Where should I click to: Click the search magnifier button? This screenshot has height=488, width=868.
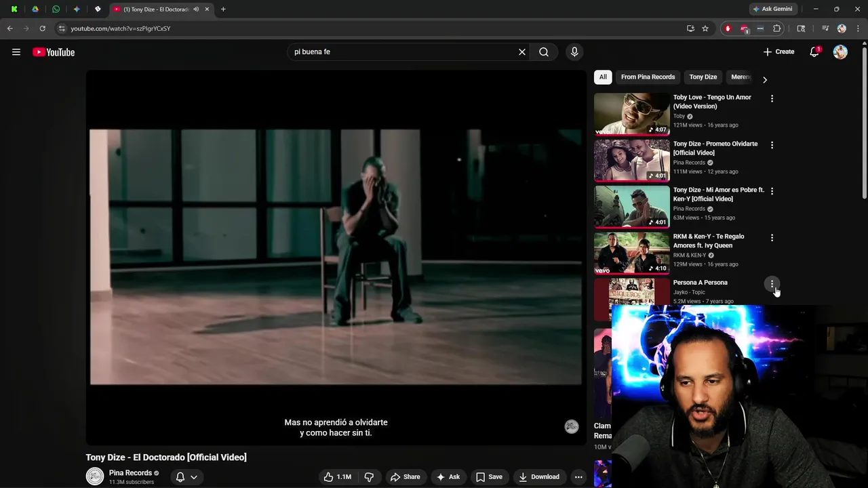coord(544,52)
